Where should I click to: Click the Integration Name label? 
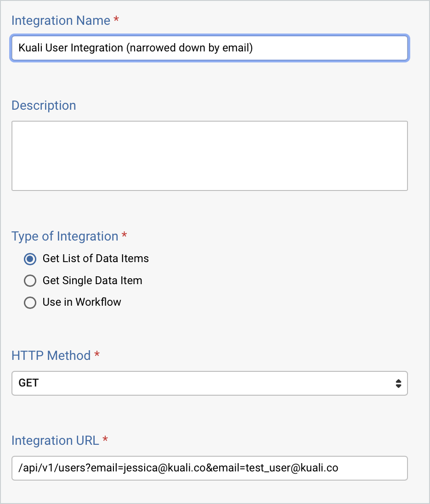(x=61, y=21)
